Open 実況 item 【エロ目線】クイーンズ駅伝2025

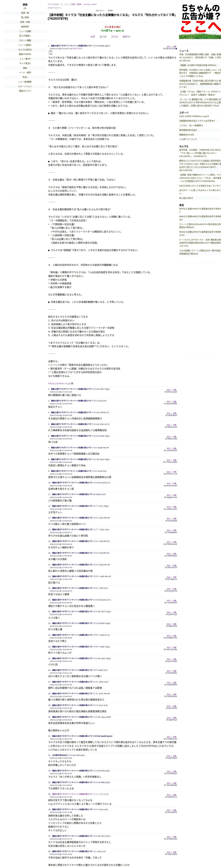[200, 252]
